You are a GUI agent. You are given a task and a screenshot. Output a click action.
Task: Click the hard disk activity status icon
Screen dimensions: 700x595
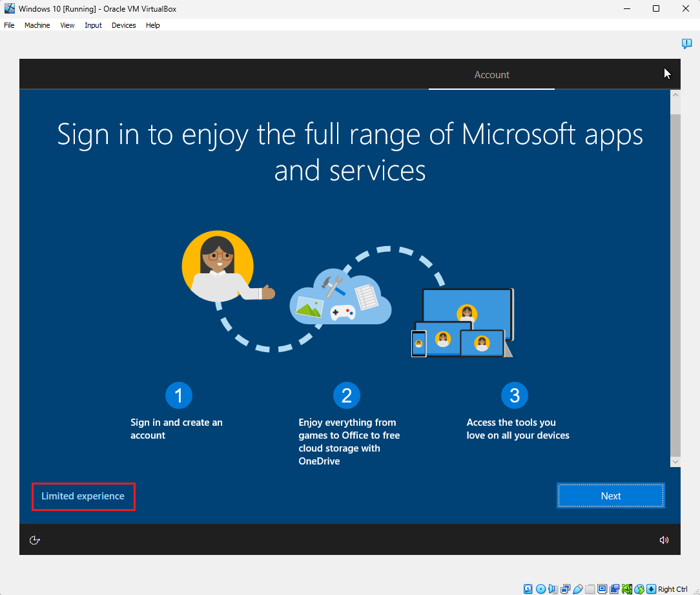tap(528, 589)
